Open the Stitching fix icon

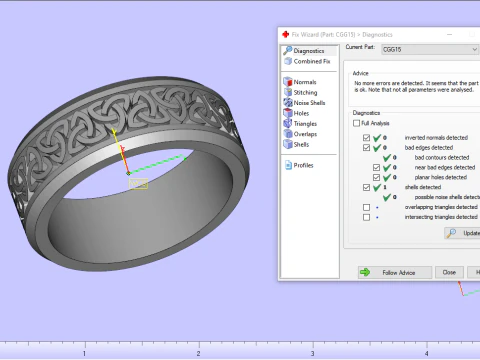tap(288, 92)
